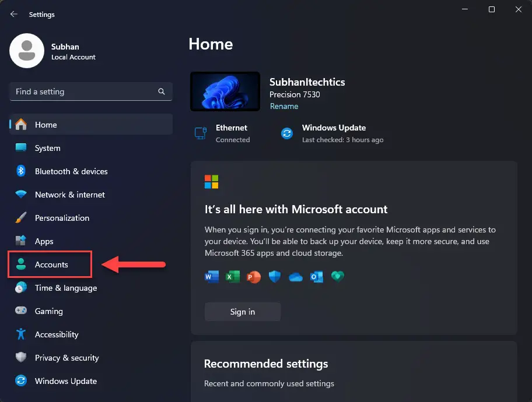Click the Ethernet monitor icon
The image size is (532, 402).
[x=201, y=133]
